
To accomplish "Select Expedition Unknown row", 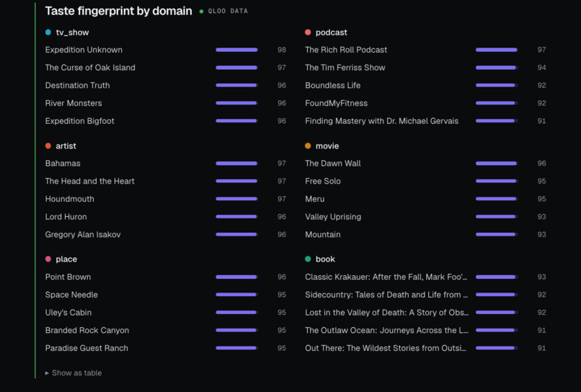I will point(166,50).
